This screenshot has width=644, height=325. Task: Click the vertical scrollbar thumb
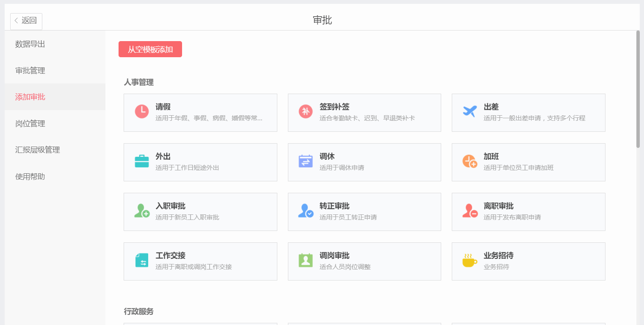pyautogui.click(x=638, y=89)
